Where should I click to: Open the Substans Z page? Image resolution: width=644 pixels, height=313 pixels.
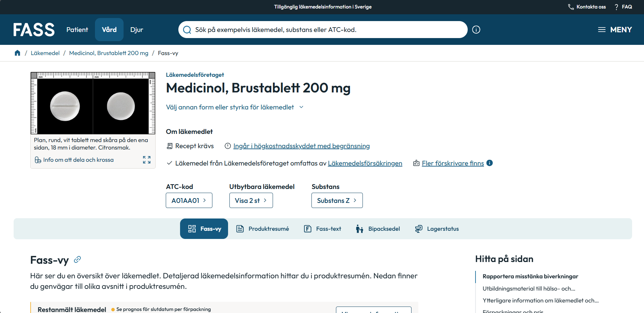(337, 201)
